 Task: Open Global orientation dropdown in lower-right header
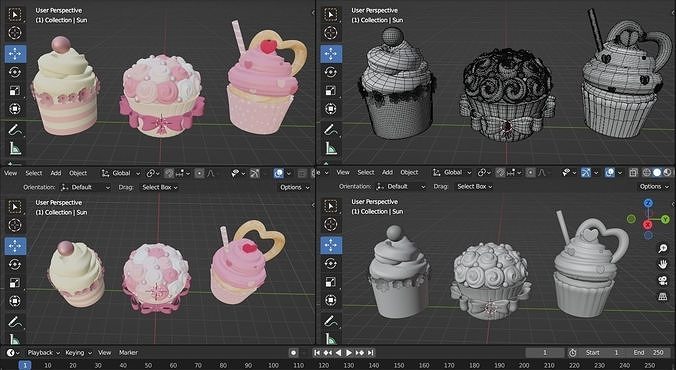pyautogui.click(x=452, y=172)
